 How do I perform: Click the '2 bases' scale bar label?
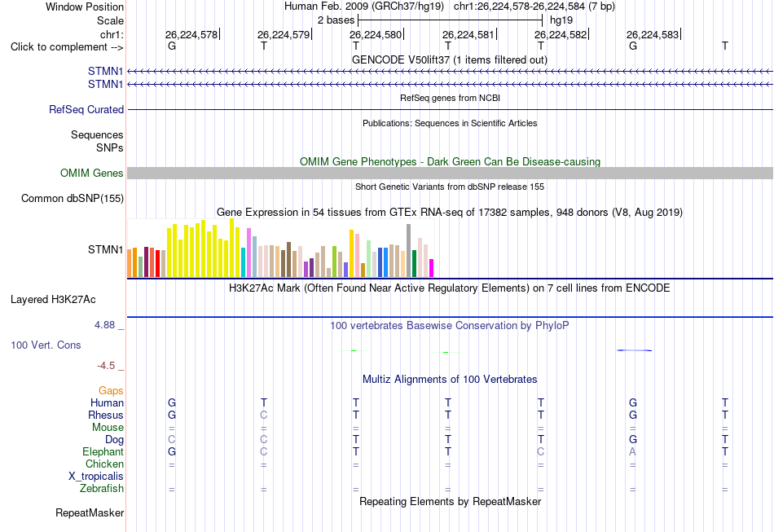[x=336, y=20]
